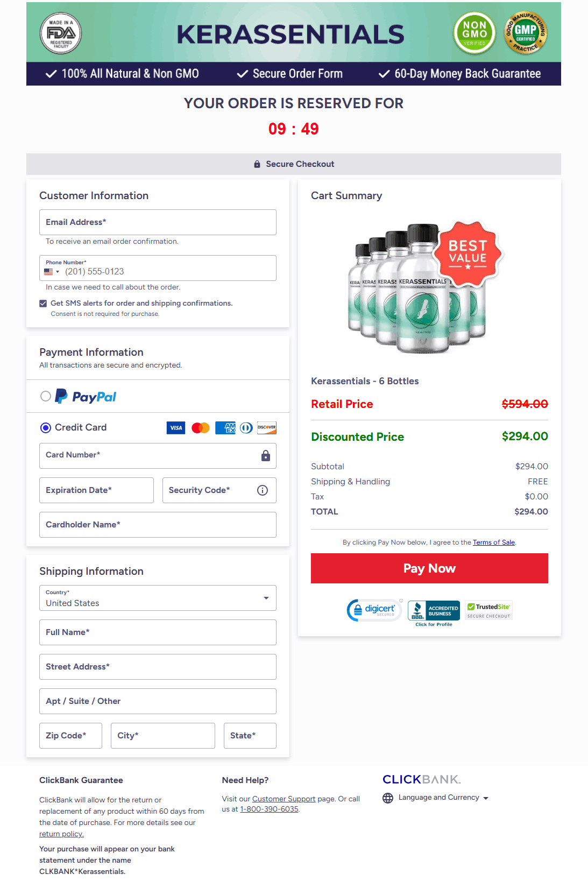
Task: Select the Credit Card radio button
Action: 46,428
